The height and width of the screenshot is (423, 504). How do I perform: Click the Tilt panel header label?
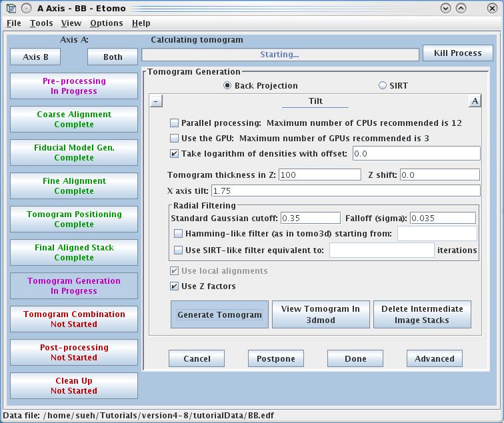click(315, 101)
